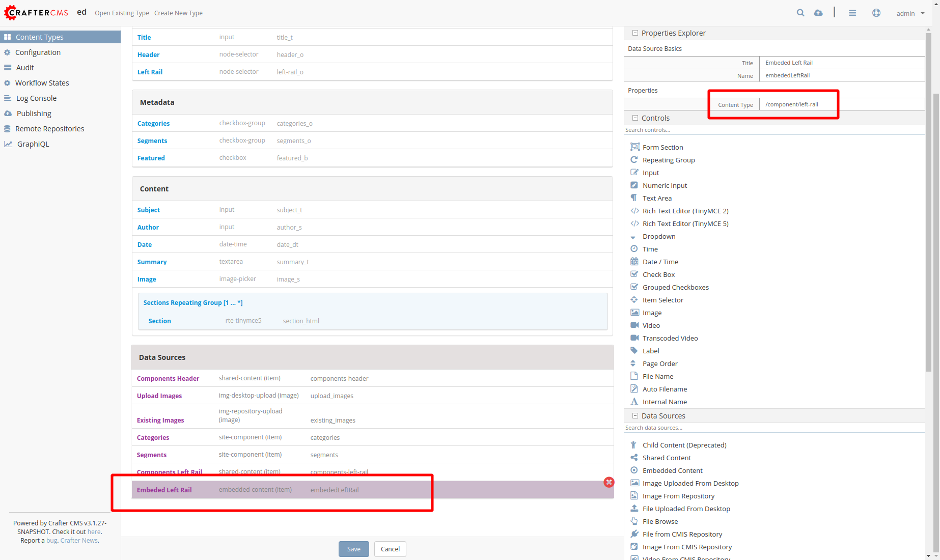Image resolution: width=940 pixels, height=560 pixels.
Task: Open the Crafter News link
Action: pos(79,540)
